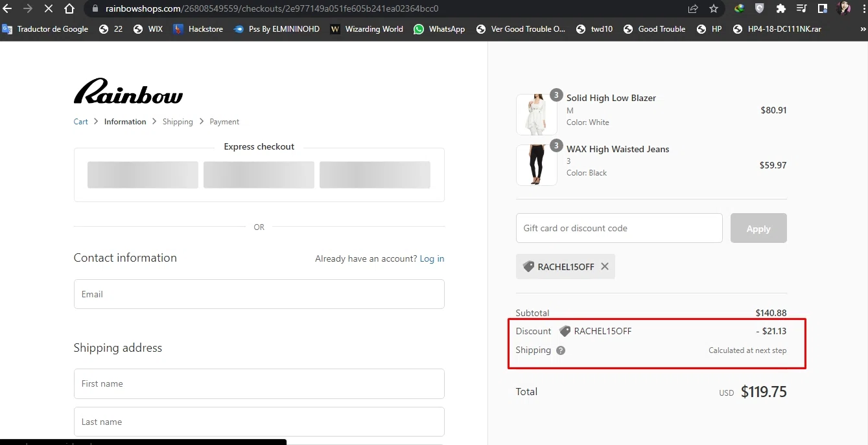Remove the RACHEL15OFF code tag
868x445 pixels.
pyautogui.click(x=605, y=266)
